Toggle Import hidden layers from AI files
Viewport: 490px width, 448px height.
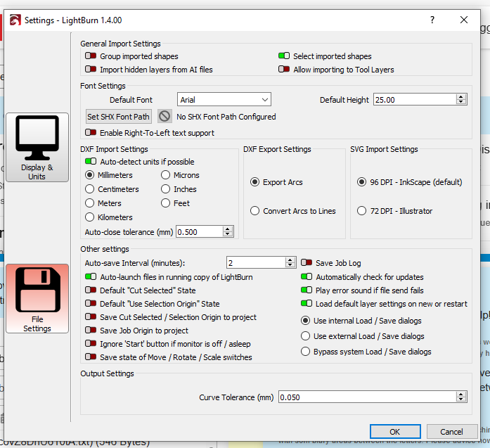pyautogui.click(x=91, y=69)
